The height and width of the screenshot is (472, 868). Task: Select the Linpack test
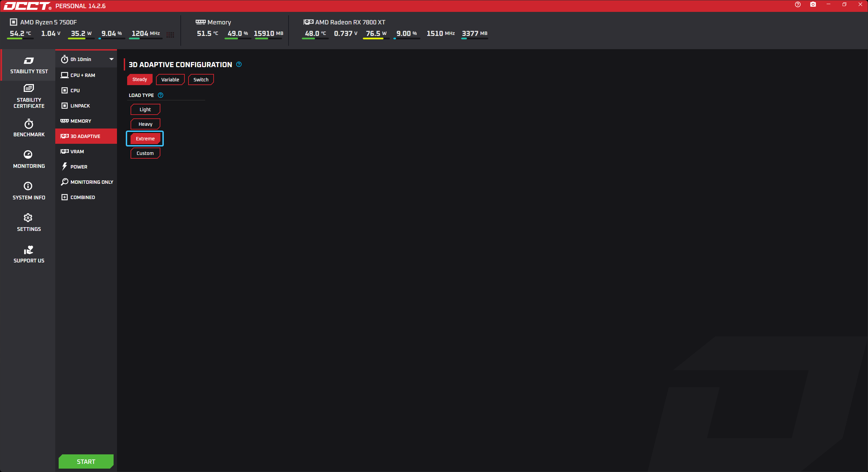pos(80,106)
